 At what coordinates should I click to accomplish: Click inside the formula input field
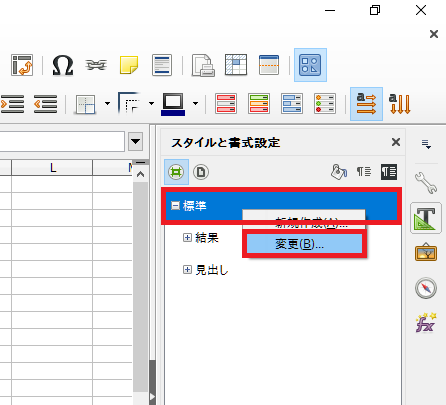[x=62, y=141]
